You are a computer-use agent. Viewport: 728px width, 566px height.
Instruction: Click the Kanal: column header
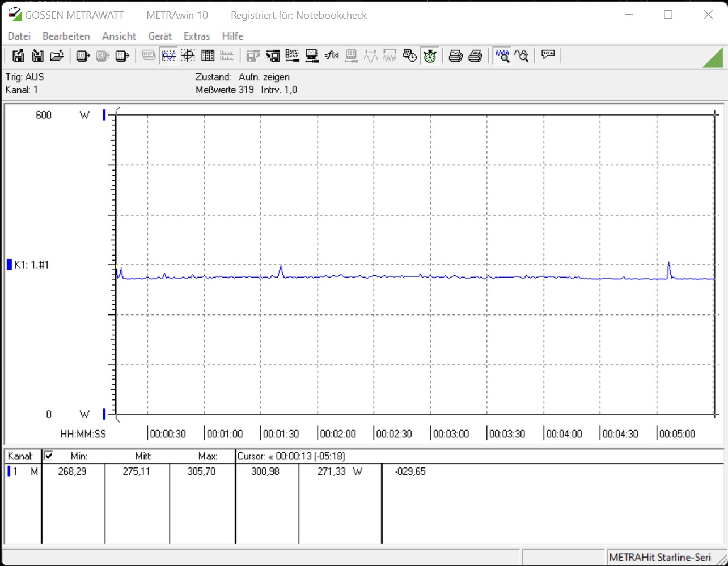20,456
